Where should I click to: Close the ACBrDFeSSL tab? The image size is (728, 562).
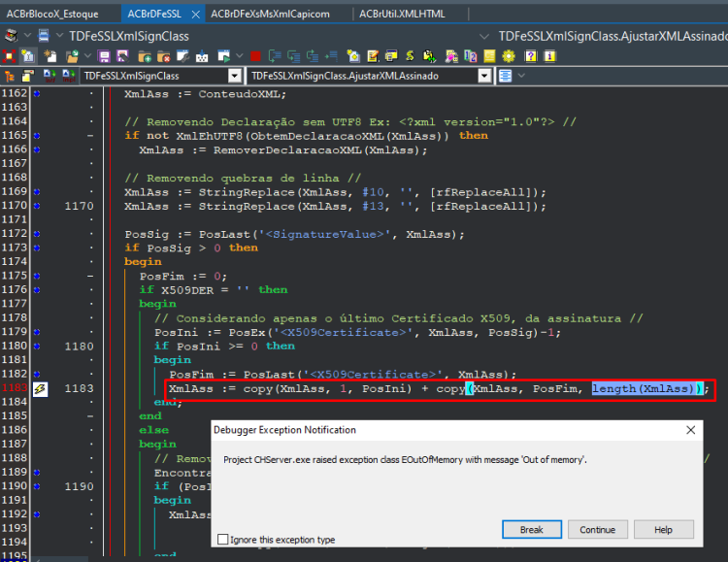(195, 15)
